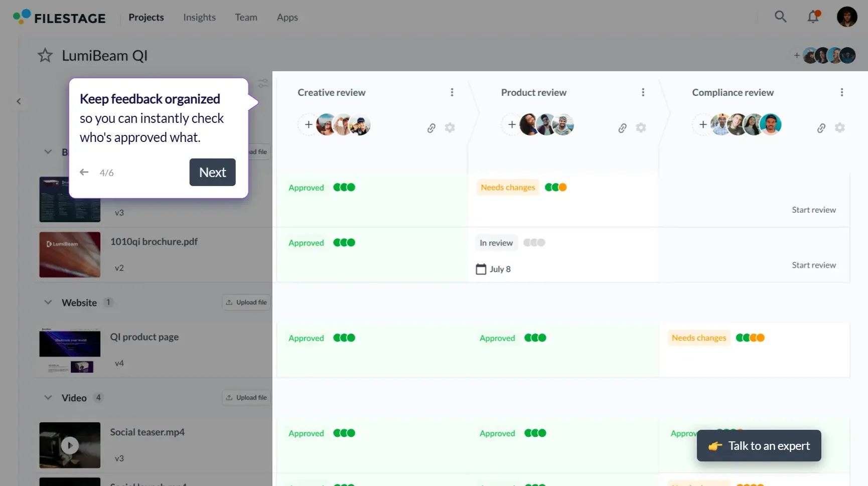
Task: Open Compliance review settings gear
Action: coord(840,128)
